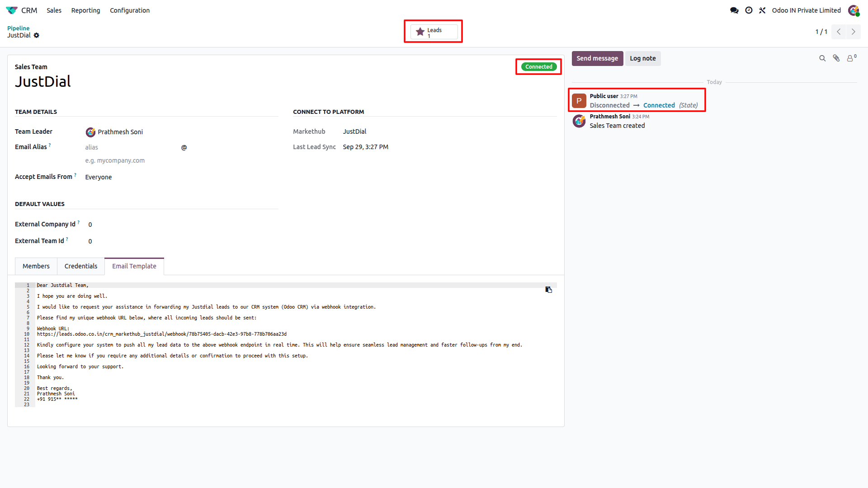
Task: Click the Connected status badge
Action: 538,66
